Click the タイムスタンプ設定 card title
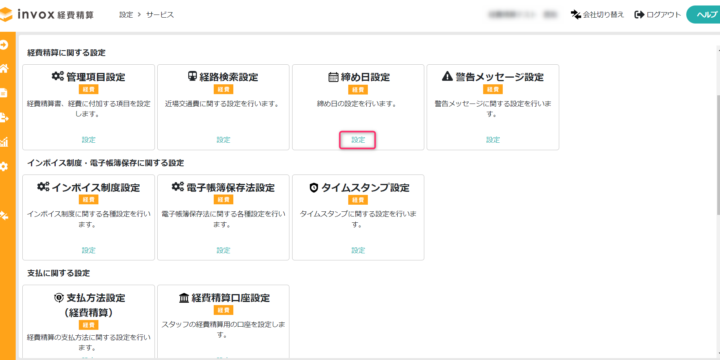The width and height of the screenshot is (720, 360). 365,188
